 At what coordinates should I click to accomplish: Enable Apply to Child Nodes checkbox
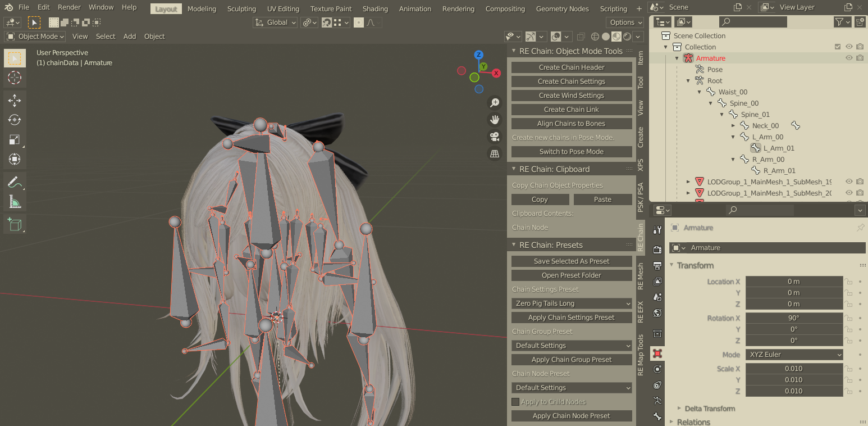tap(515, 402)
